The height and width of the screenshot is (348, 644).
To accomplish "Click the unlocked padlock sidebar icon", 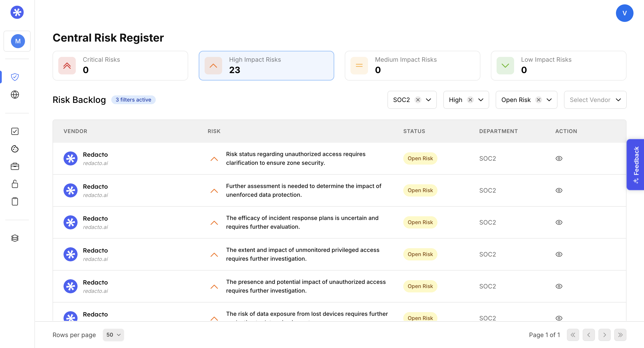I will tap(15, 184).
